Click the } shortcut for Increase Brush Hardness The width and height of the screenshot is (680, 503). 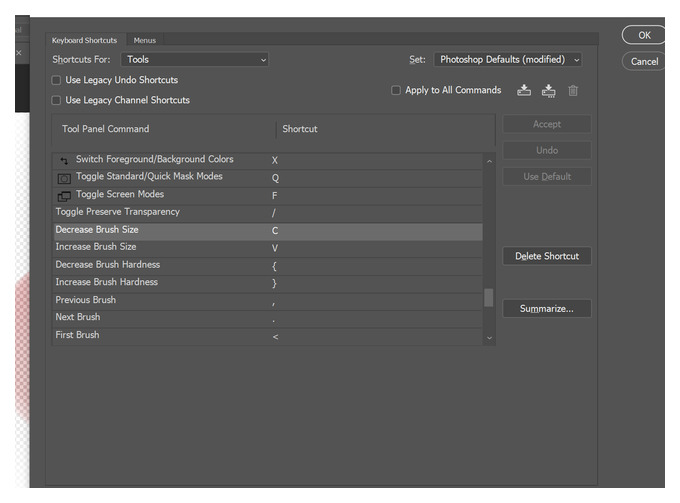(274, 284)
